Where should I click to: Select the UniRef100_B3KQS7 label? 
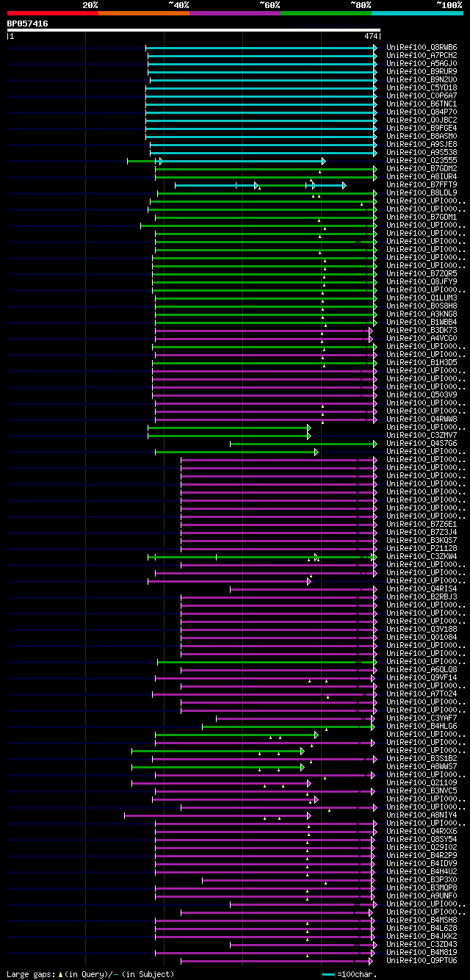(x=422, y=540)
